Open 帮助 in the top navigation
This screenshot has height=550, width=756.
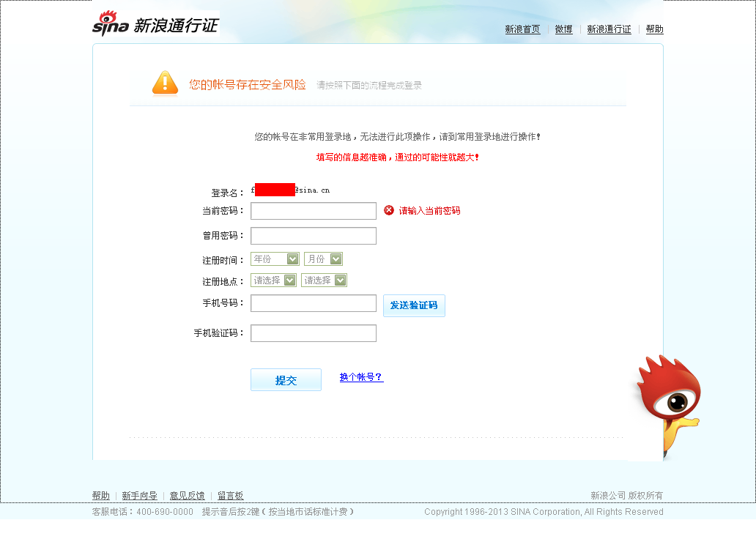coord(655,29)
